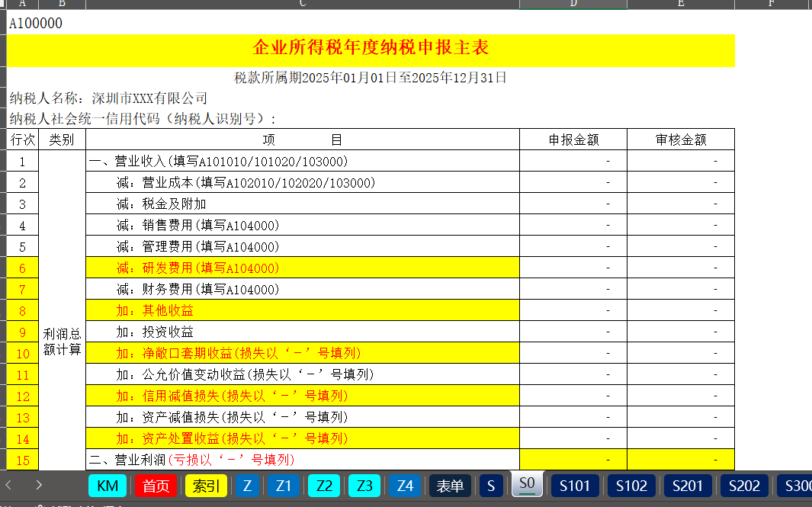Click the 审核金额 column heading
Viewport: 812px width, 507px height.
[681, 140]
